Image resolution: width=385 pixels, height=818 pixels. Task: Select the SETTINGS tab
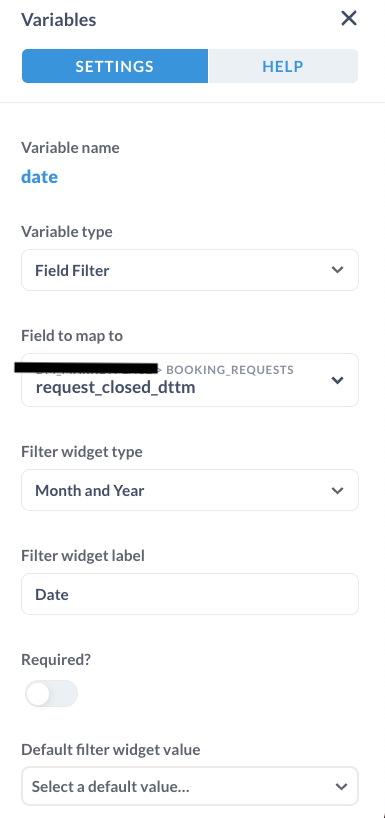coord(115,66)
